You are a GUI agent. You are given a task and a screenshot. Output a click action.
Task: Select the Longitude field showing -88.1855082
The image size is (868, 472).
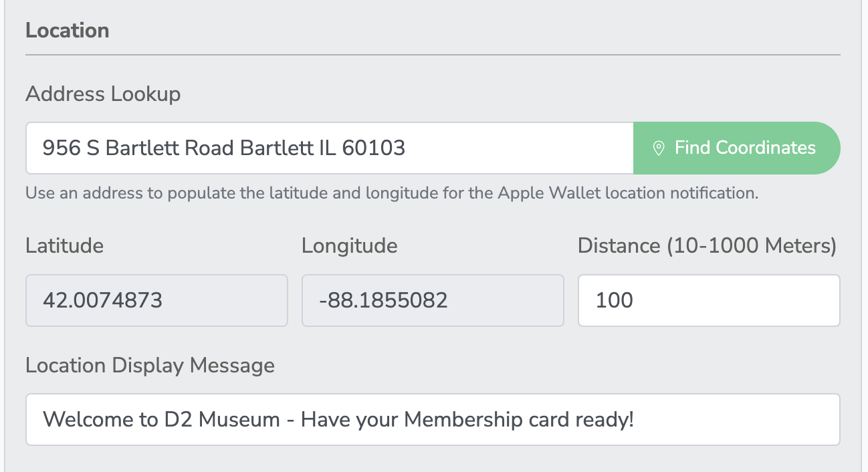tap(433, 300)
